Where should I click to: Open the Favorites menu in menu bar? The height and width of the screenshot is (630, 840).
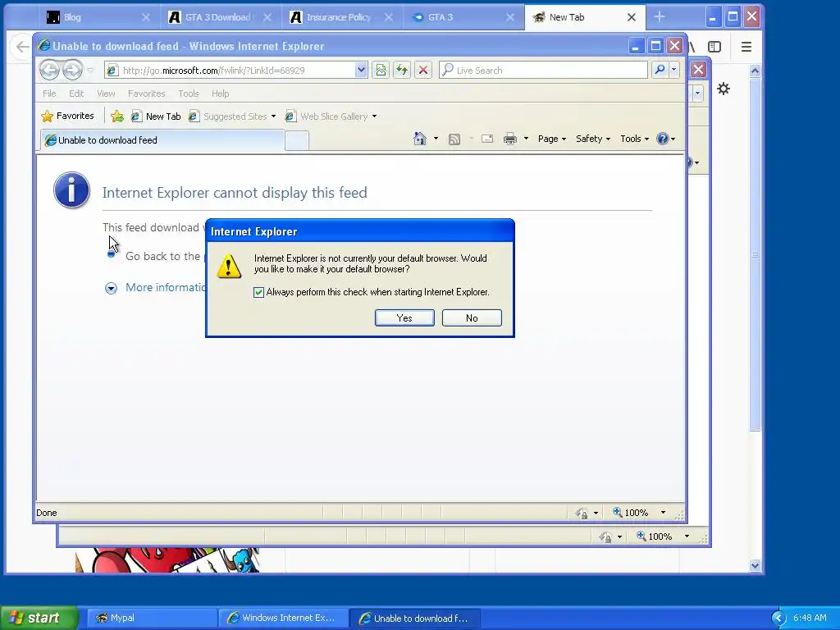tap(146, 94)
